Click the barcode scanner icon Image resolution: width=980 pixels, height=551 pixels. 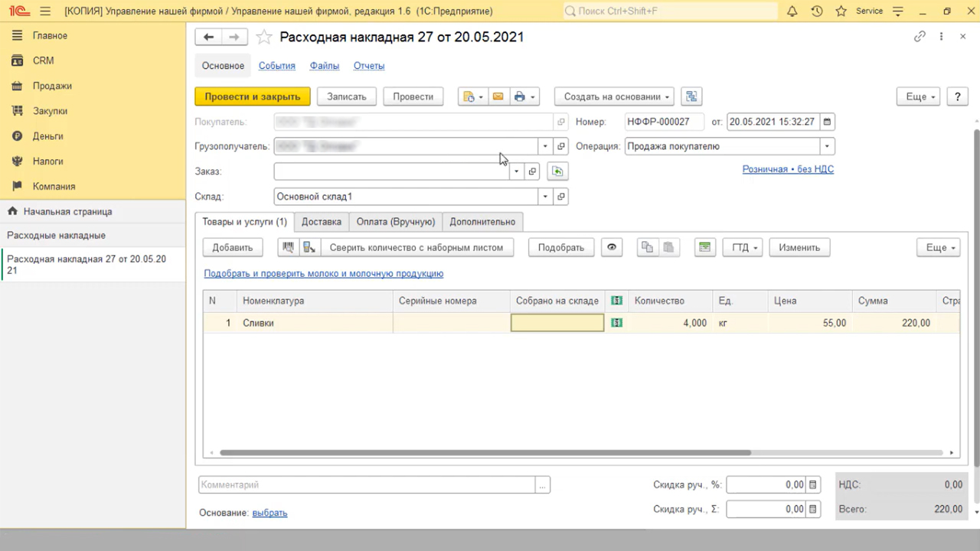pyautogui.click(x=289, y=247)
